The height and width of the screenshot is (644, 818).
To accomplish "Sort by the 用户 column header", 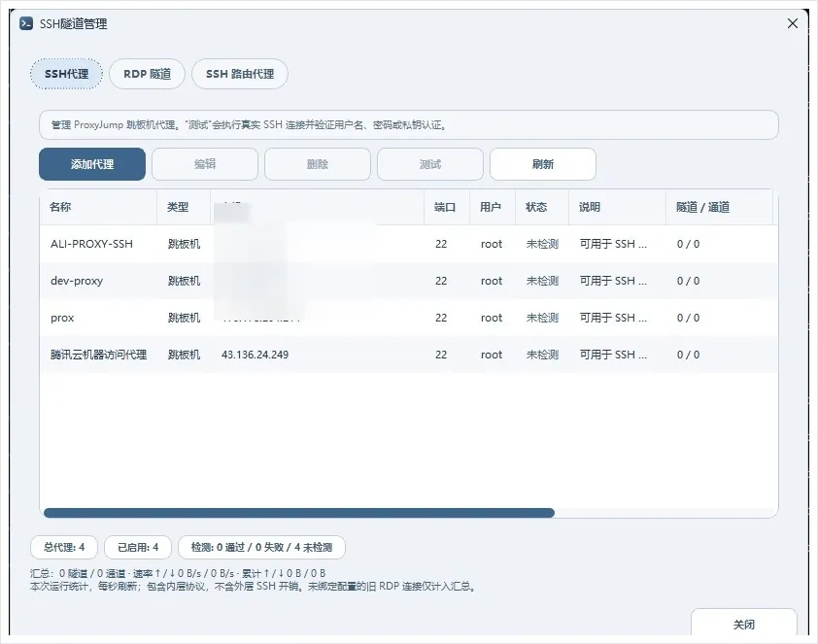I will 493,207.
